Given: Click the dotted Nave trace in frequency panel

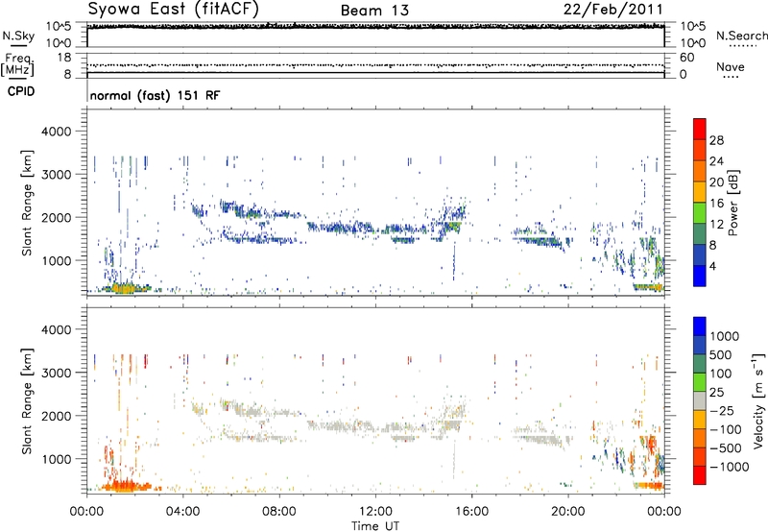Looking at the screenshot, I should click(375, 65).
